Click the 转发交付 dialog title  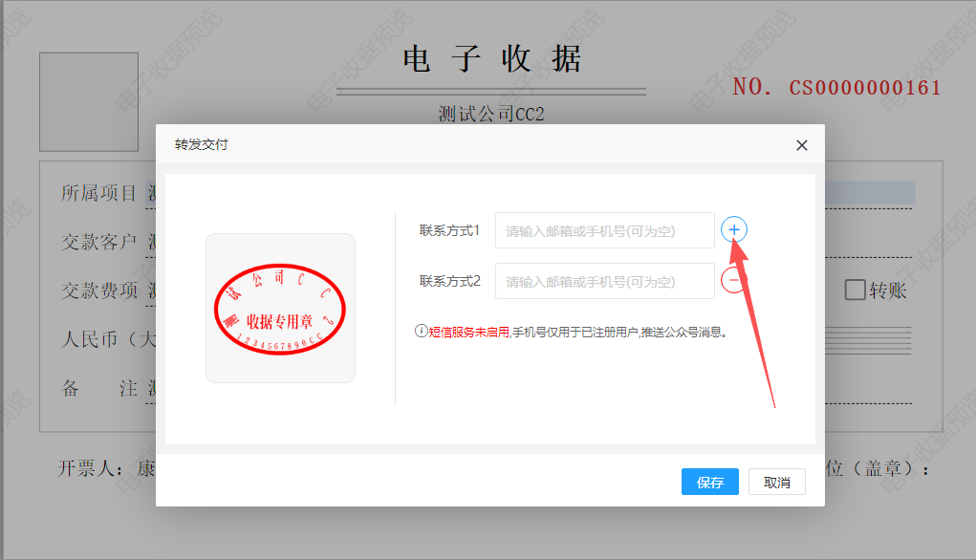[x=201, y=145]
